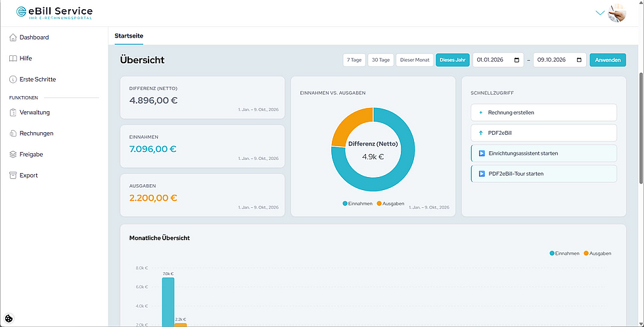Image resolution: width=644 pixels, height=327 pixels.
Task: Select the Dieses Jahr range
Action: click(452, 60)
